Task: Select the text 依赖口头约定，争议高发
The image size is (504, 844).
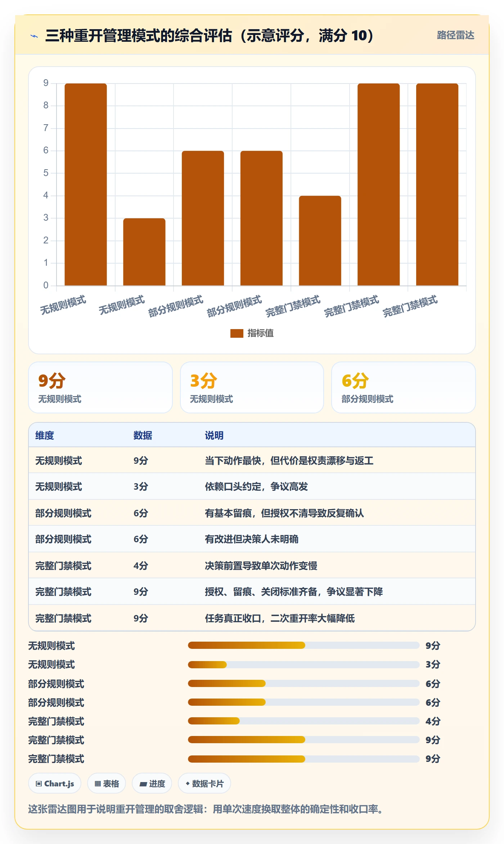Action: 256,486
